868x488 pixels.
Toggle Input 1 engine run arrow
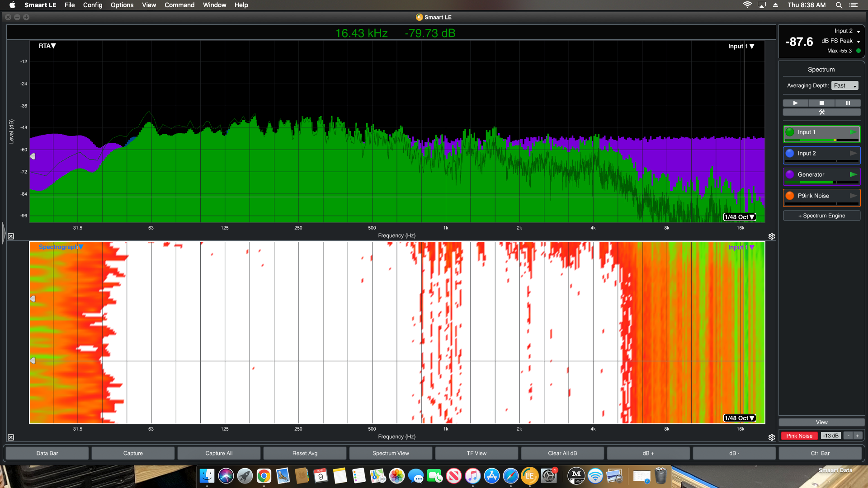pyautogui.click(x=853, y=132)
